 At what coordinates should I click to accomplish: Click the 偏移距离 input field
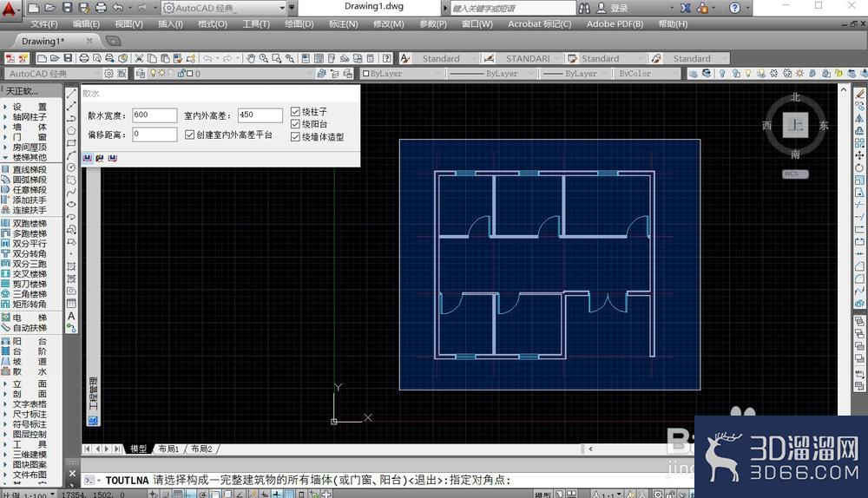pyautogui.click(x=155, y=134)
